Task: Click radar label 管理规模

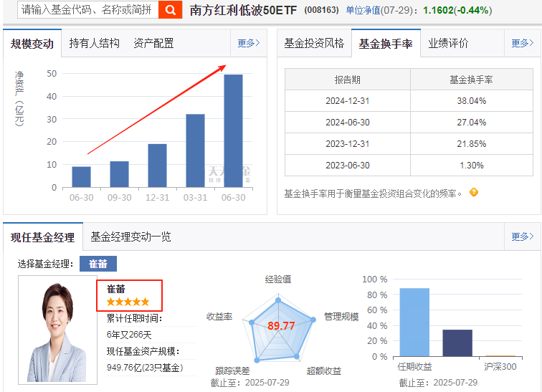Action: [x=341, y=317]
